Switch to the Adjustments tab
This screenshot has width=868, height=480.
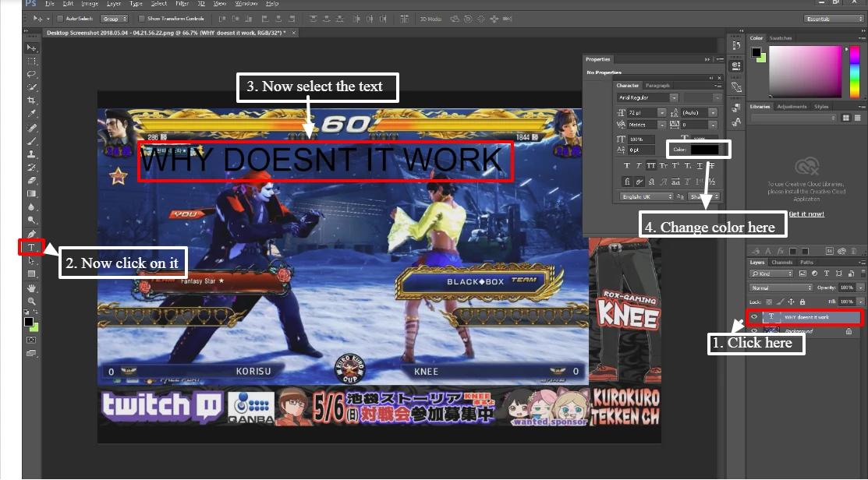pos(792,106)
